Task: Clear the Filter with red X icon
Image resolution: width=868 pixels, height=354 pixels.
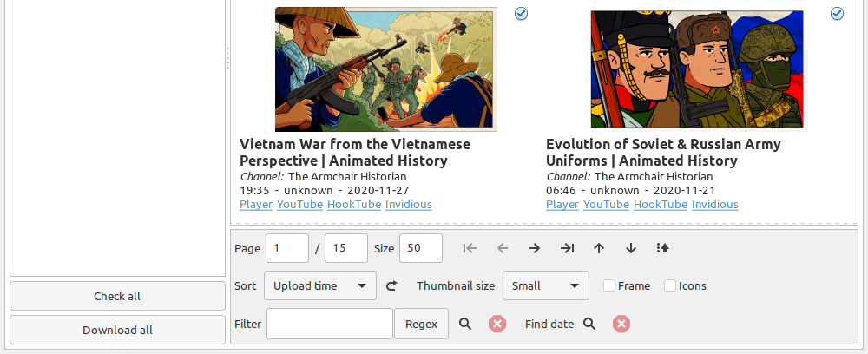Action: coord(497,324)
